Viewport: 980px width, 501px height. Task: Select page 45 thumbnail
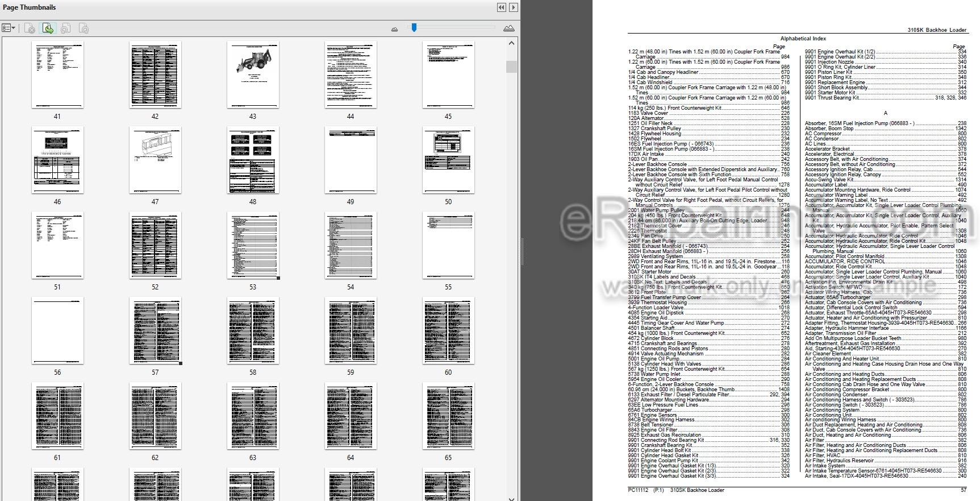click(x=448, y=74)
